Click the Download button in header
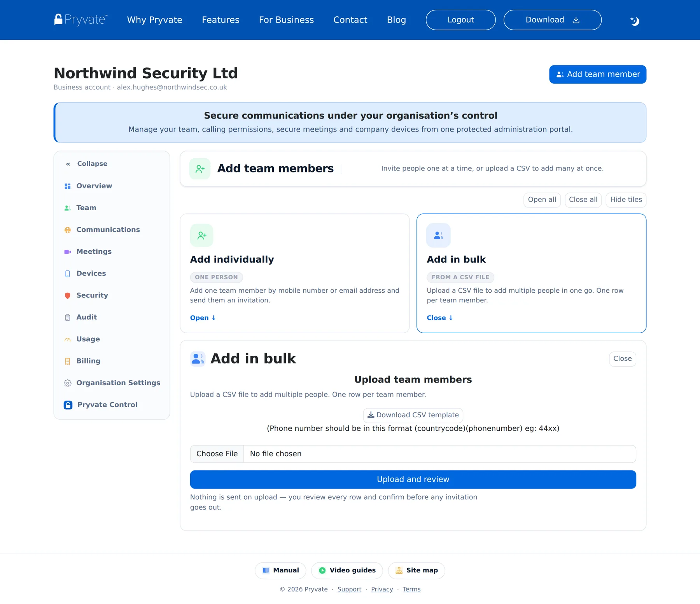 click(552, 20)
